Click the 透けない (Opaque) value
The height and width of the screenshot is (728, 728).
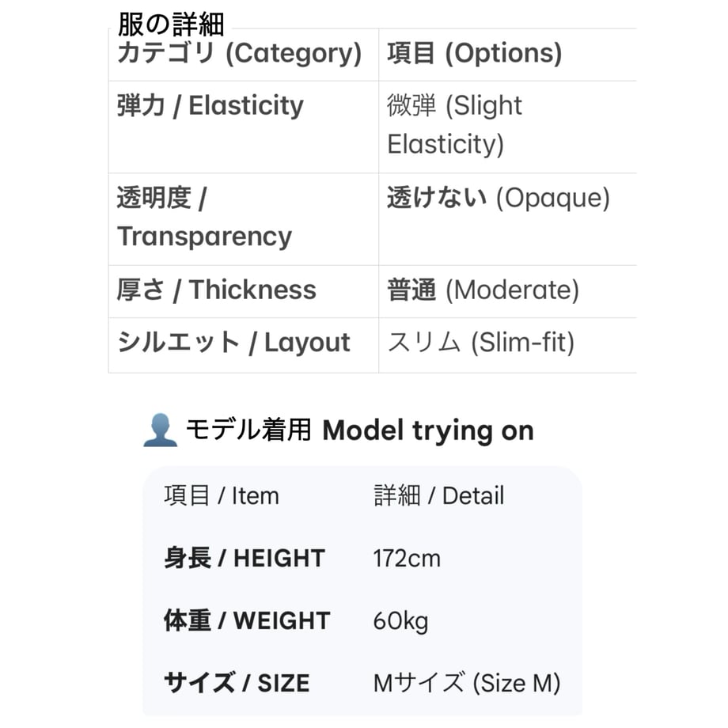click(x=499, y=198)
